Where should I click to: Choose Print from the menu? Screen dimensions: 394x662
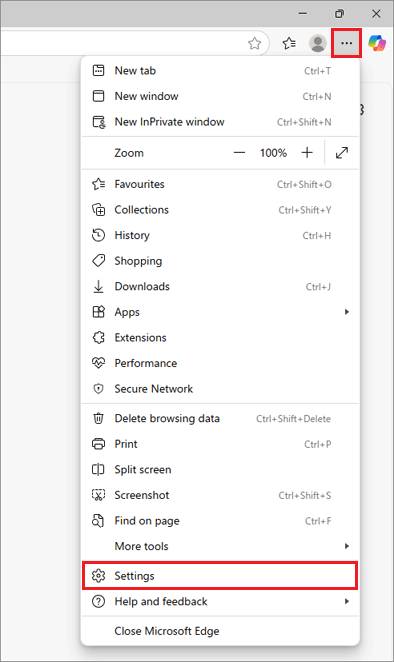(x=220, y=444)
